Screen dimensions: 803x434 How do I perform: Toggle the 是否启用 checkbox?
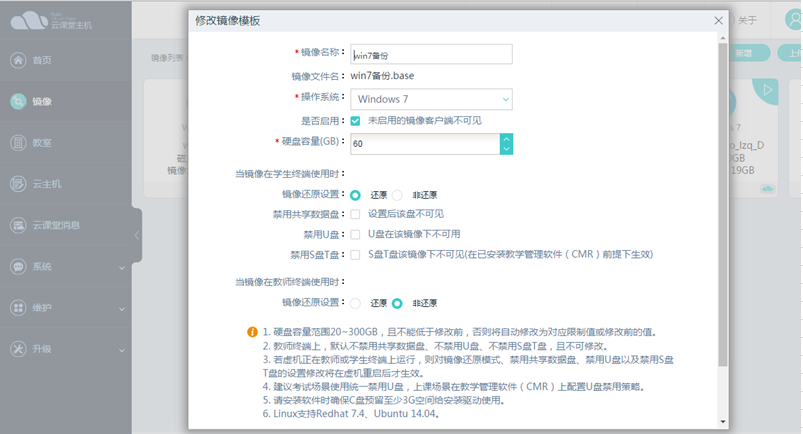pyautogui.click(x=355, y=121)
